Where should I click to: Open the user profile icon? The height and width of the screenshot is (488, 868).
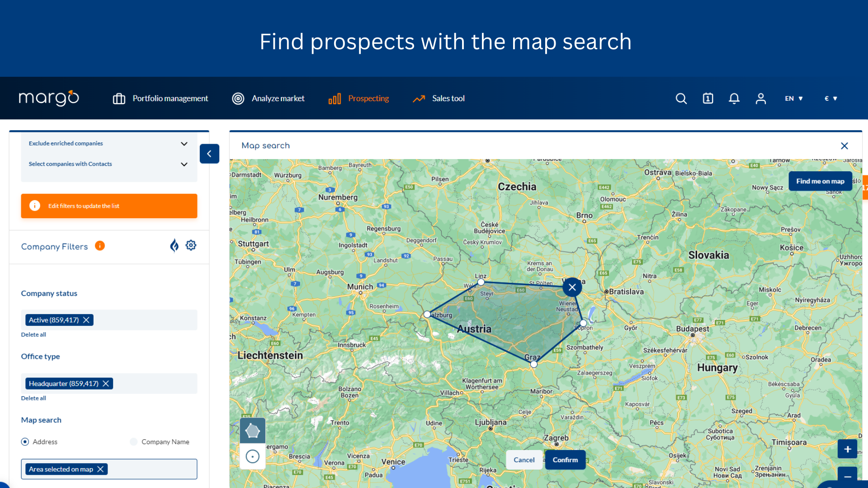pyautogui.click(x=761, y=99)
